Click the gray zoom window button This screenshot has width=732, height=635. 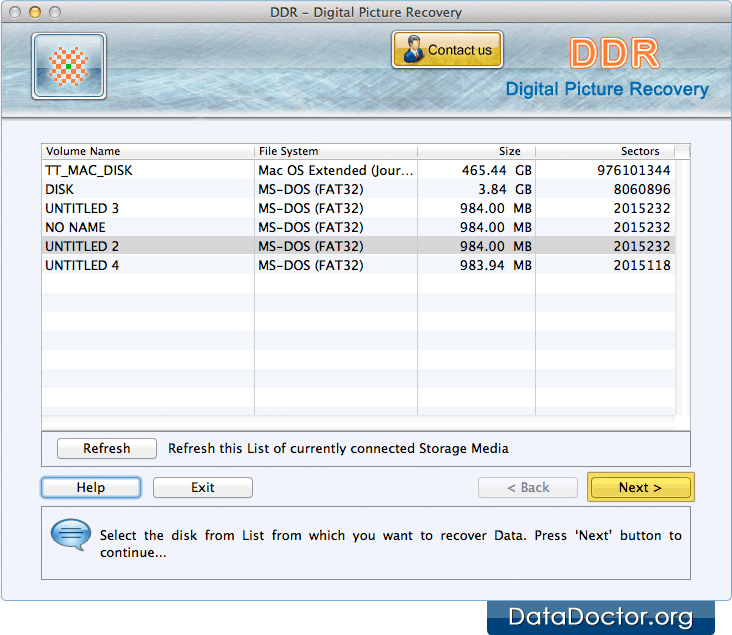tap(55, 12)
